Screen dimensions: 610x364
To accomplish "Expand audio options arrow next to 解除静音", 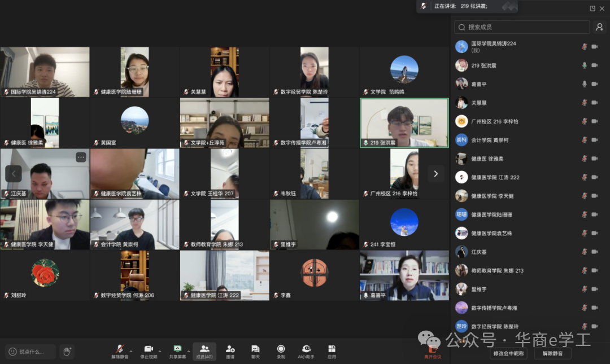I will (x=130, y=350).
